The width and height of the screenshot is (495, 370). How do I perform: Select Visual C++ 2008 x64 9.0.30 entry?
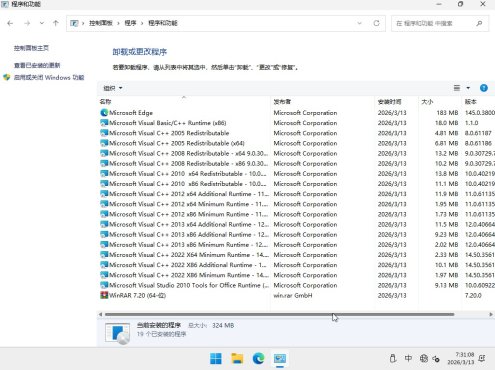pos(297,153)
